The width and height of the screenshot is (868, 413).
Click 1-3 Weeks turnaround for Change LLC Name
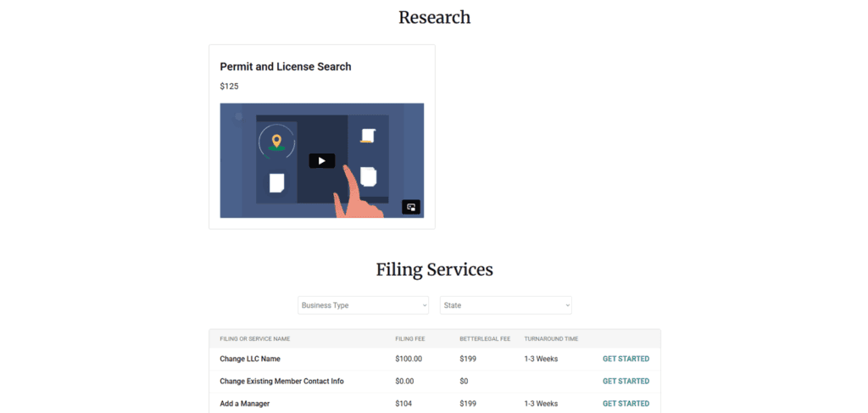[541, 359]
